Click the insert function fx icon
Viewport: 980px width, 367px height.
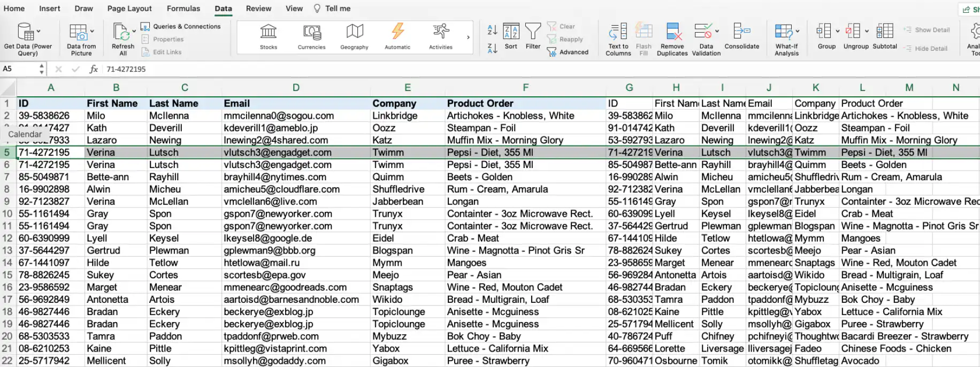pos(94,69)
